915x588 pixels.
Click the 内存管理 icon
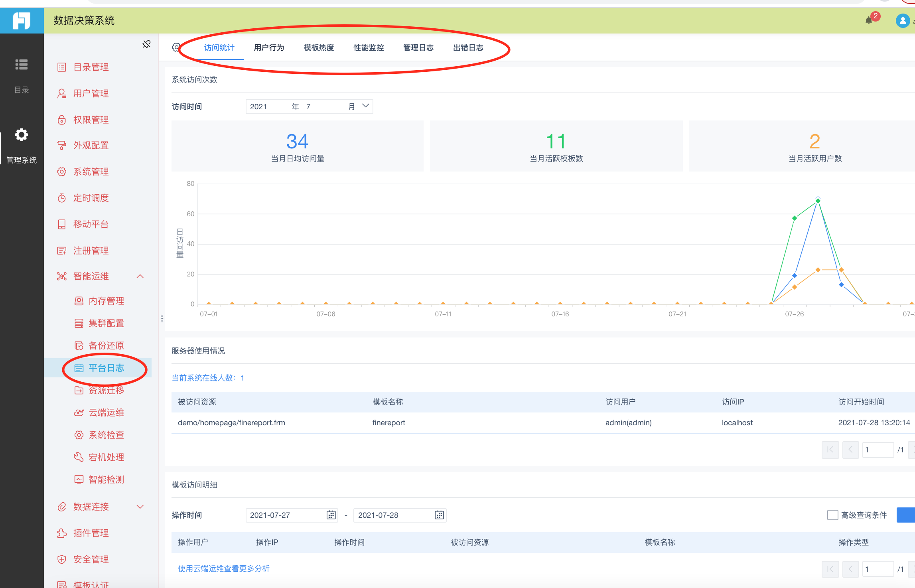(79, 301)
